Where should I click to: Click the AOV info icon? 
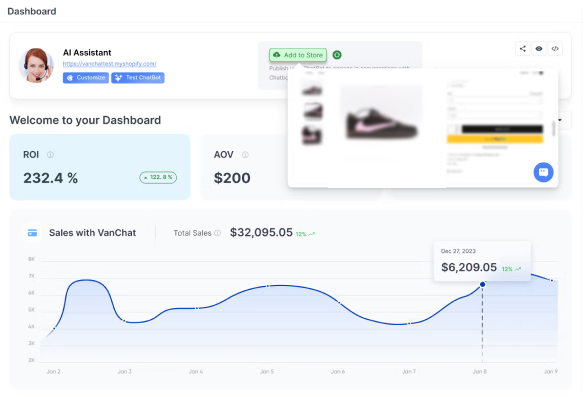point(245,155)
